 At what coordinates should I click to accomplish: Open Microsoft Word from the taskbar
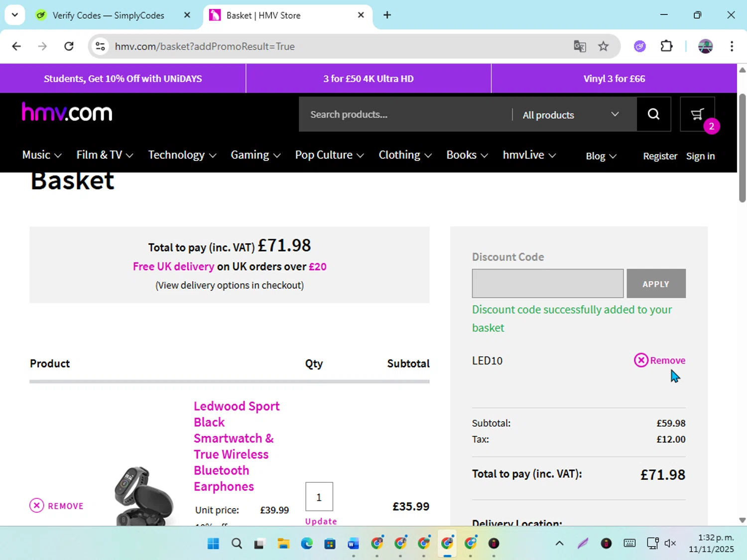click(354, 543)
